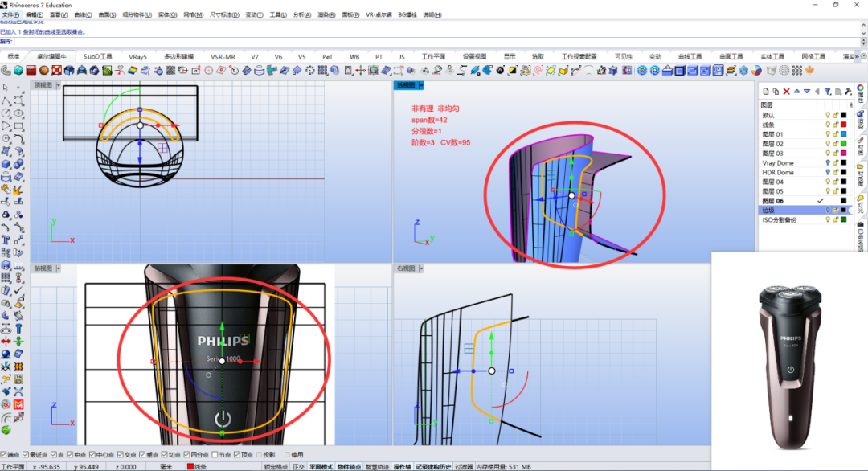Toggle the 最近点 osnap checkbox
The height and width of the screenshot is (471, 868).
[26, 455]
